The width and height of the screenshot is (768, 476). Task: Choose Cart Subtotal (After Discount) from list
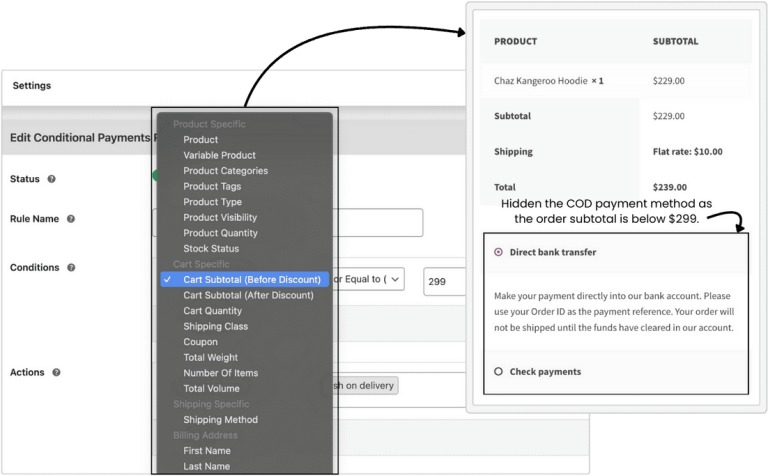pos(248,295)
